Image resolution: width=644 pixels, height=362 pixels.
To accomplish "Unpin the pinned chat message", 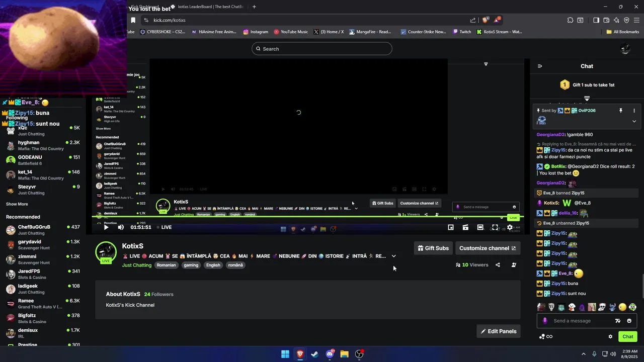I will tap(621, 111).
